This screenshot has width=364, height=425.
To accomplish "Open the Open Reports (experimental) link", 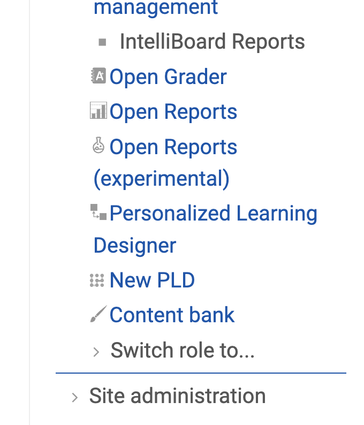I will [x=165, y=163].
